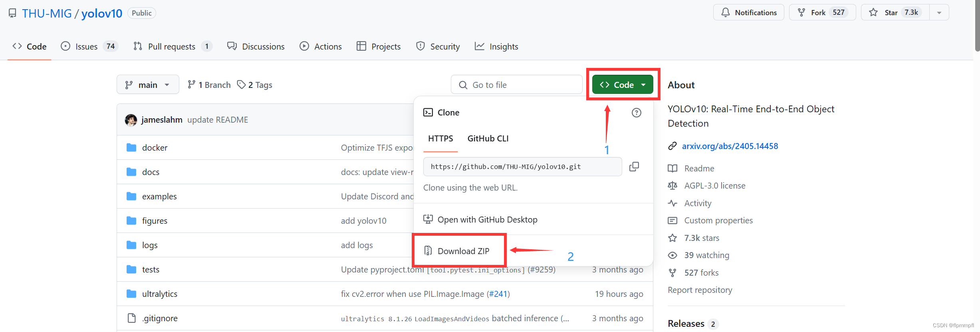Screen dimensions: 980x332
Task: Open the clone help question mark icon
Action: pos(637,113)
